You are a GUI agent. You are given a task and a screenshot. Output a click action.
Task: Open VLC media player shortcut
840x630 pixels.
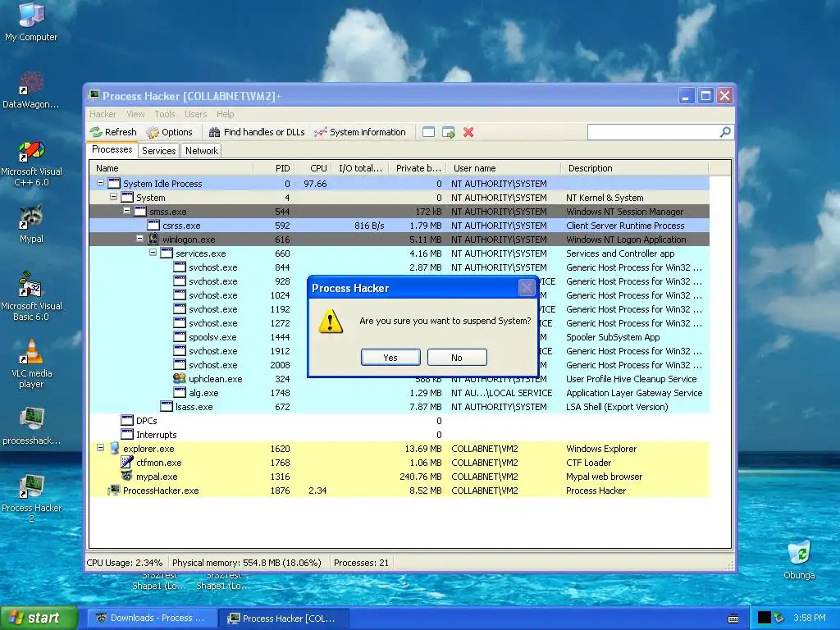tap(31, 363)
